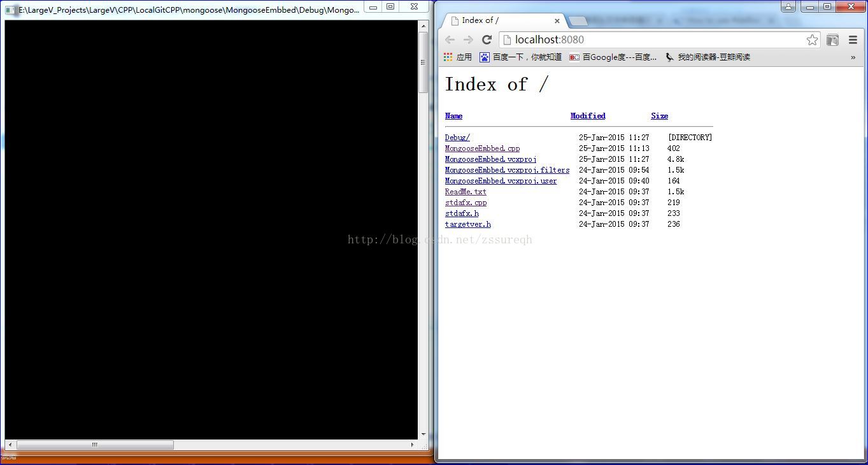Open MongooseEmbbed.vcxproj file link
The height and width of the screenshot is (465, 868).
pyautogui.click(x=490, y=159)
